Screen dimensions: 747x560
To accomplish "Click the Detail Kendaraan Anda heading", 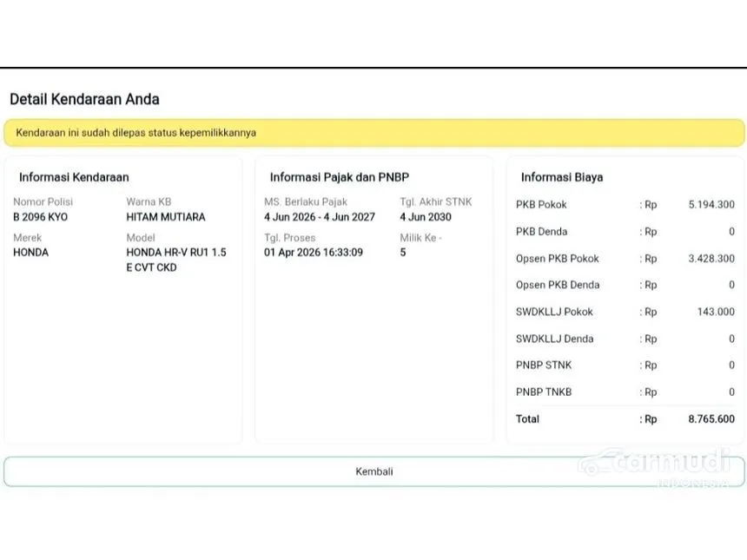I will 84,99.
